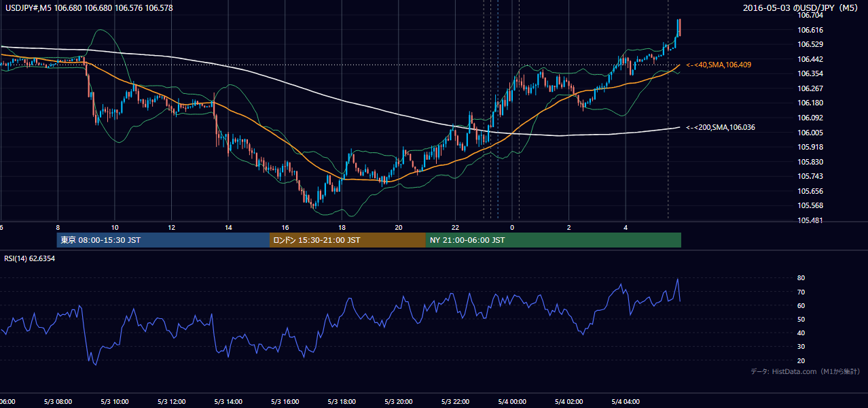Click price axis value 106.180
868x408 pixels.
811,103
